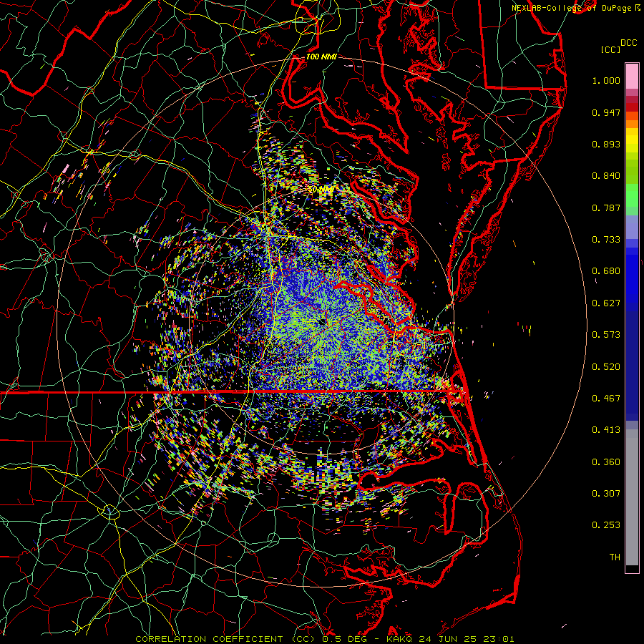Select the 0.253 legend value
Screen dimensions: 644x644
coord(606,525)
